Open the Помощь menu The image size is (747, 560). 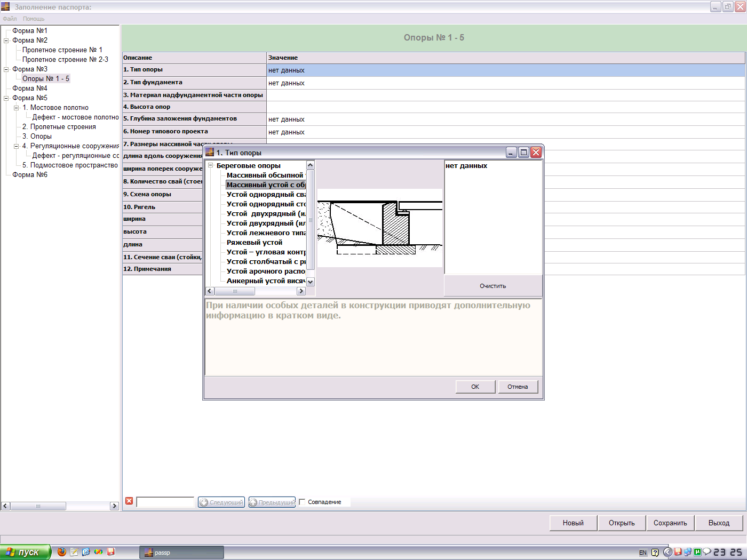pyautogui.click(x=34, y=19)
